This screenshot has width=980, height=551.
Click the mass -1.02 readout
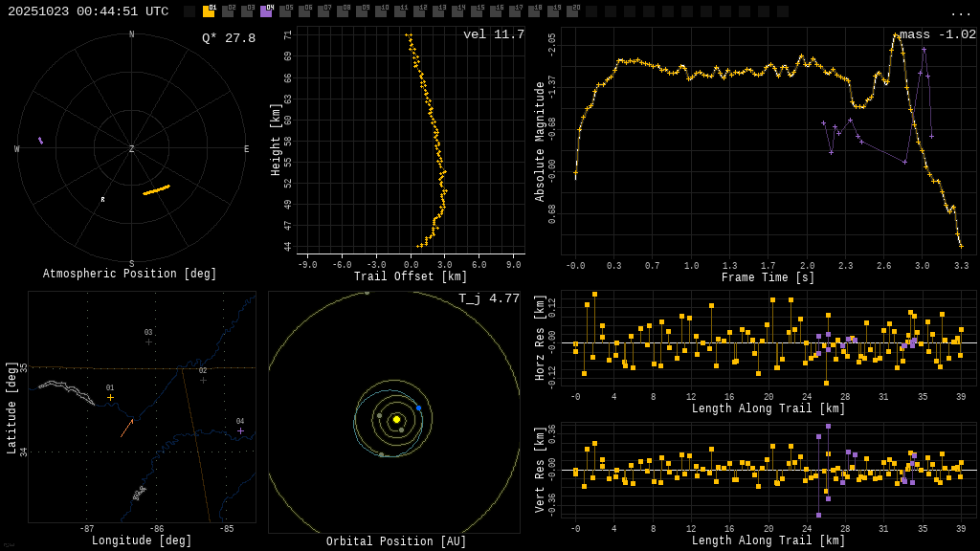(937, 35)
